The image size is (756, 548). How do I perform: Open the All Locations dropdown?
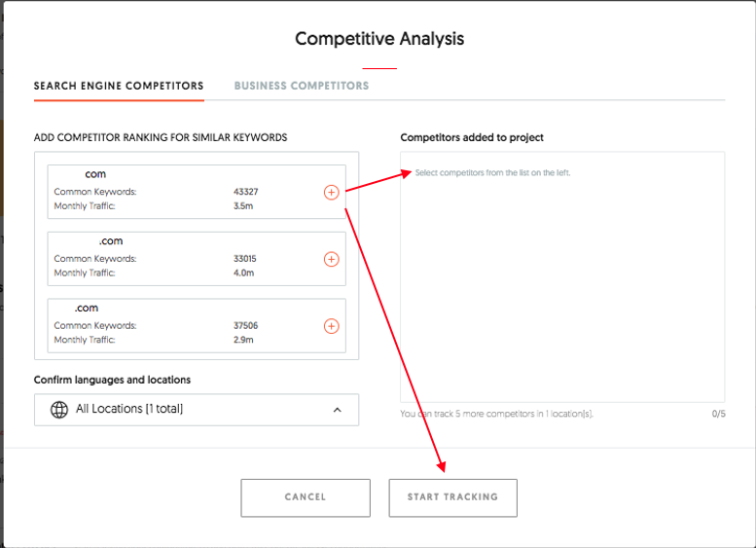196,410
